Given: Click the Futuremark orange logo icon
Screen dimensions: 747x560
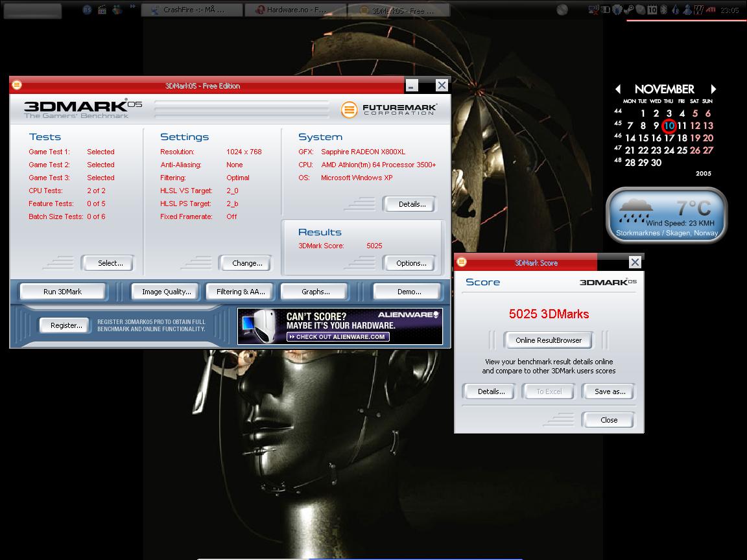Looking at the screenshot, I should point(349,110).
